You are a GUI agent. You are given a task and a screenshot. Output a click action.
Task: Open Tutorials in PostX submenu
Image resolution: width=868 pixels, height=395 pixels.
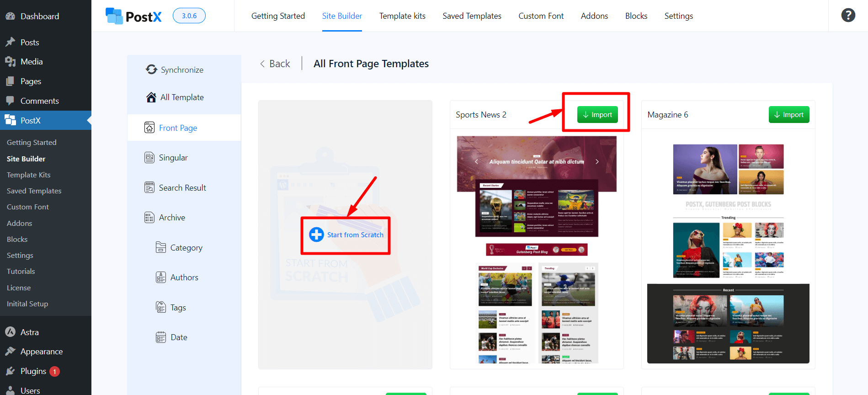[x=21, y=271]
